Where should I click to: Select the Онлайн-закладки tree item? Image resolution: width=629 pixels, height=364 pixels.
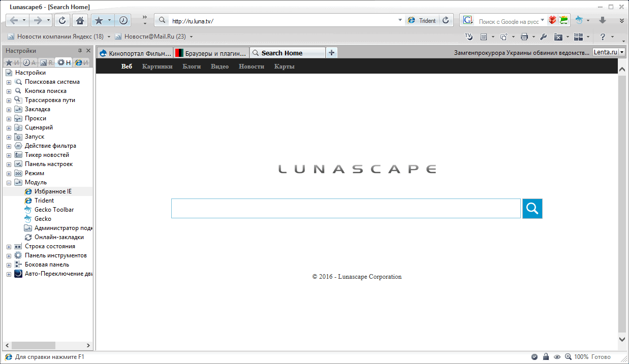(59, 237)
